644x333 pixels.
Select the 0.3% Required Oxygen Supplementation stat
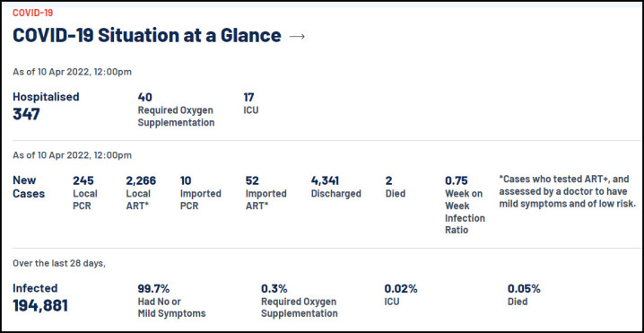pos(300,301)
